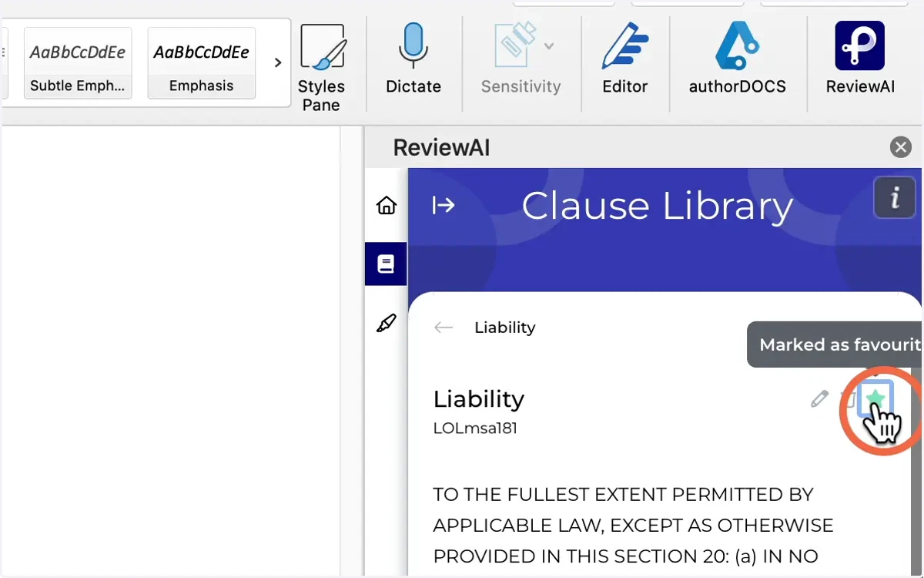This screenshot has width=924, height=578.
Task: Click the clause text beginning TO THE FULLEST
Action: click(633, 525)
